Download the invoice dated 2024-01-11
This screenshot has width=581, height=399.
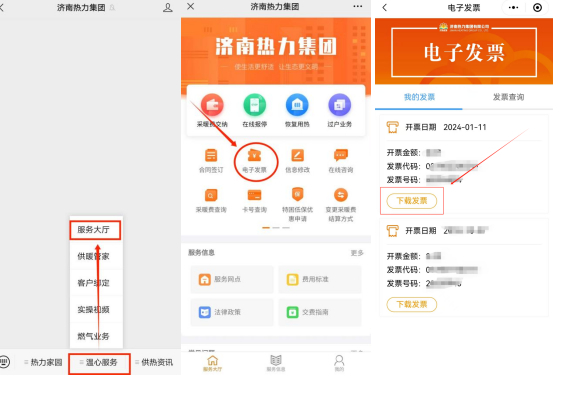pos(412,201)
